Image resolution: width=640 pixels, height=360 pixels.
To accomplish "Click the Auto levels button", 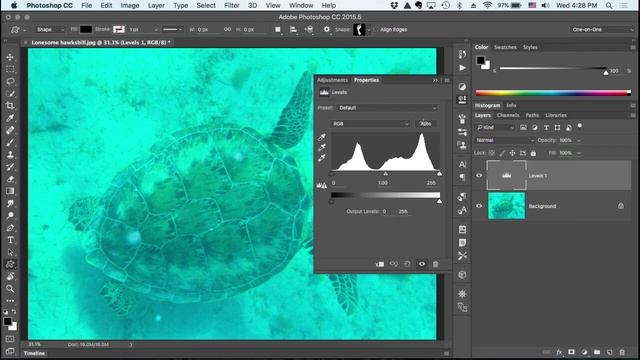I will coord(426,124).
